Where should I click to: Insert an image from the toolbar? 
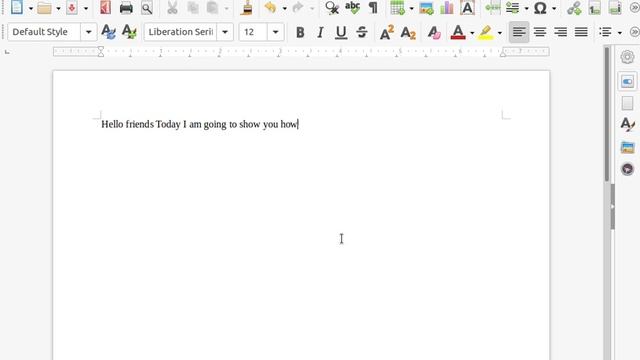pos(427,8)
